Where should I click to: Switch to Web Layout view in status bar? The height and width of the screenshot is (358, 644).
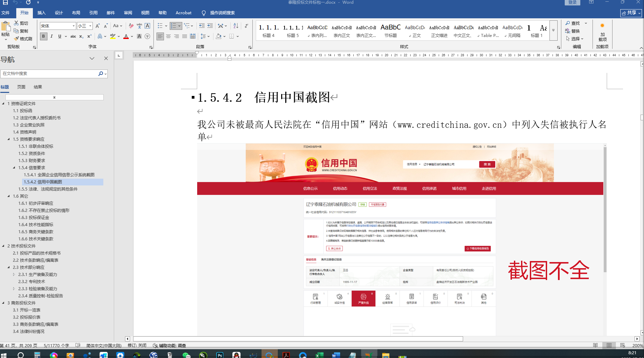[x=623, y=345]
